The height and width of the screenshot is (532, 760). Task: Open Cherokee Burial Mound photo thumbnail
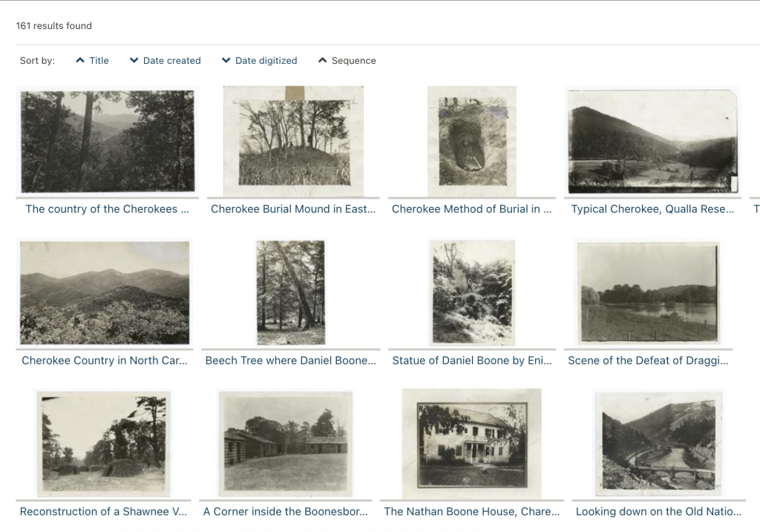293,141
